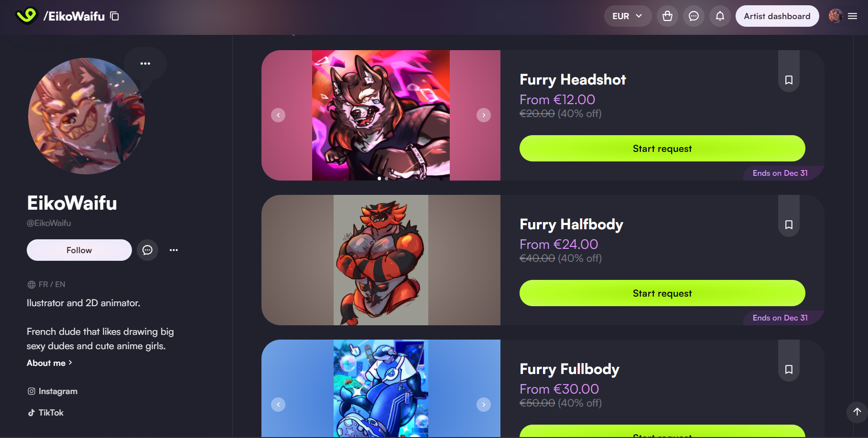Show next image in Furry Headshot carousel
This screenshot has width=868, height=438.
(484, 115)
